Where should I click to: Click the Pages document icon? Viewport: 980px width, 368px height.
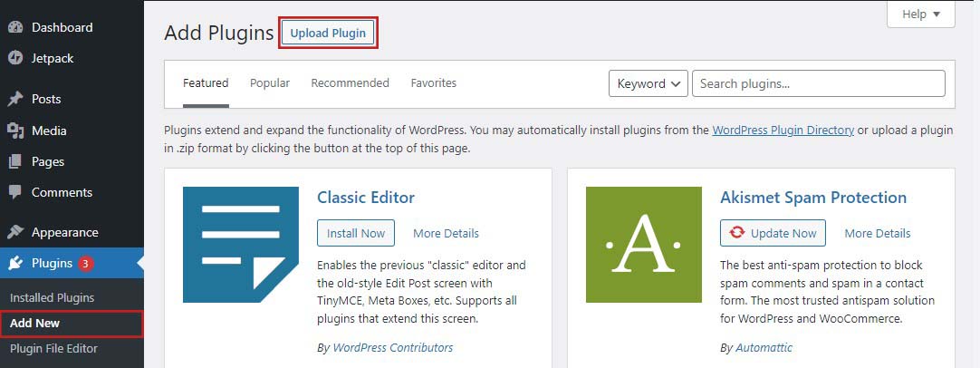pyautogui.click(x=15, y=161)
